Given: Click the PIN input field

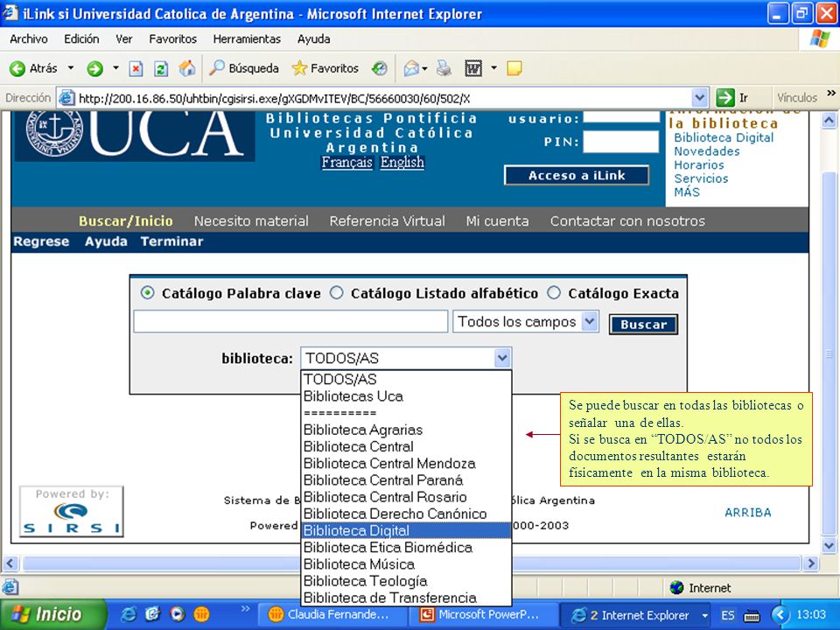Looking at the screenshot, I should pos(621,142).
